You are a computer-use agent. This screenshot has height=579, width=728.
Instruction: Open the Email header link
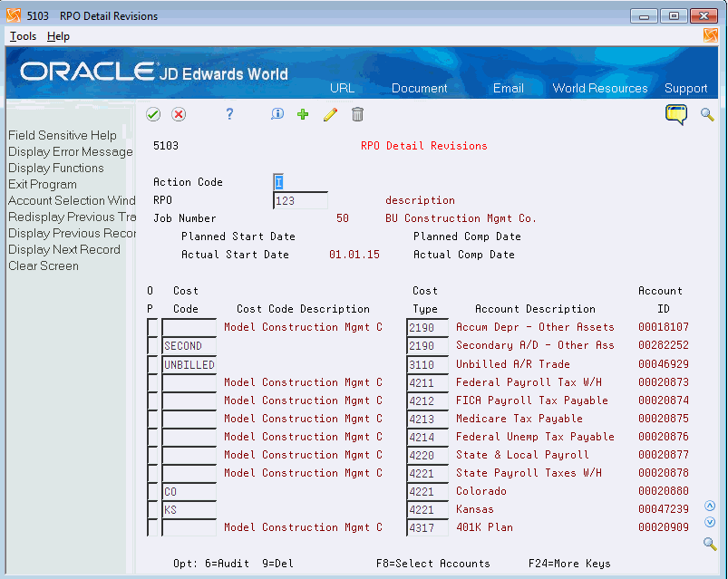(x=509, y=88)
